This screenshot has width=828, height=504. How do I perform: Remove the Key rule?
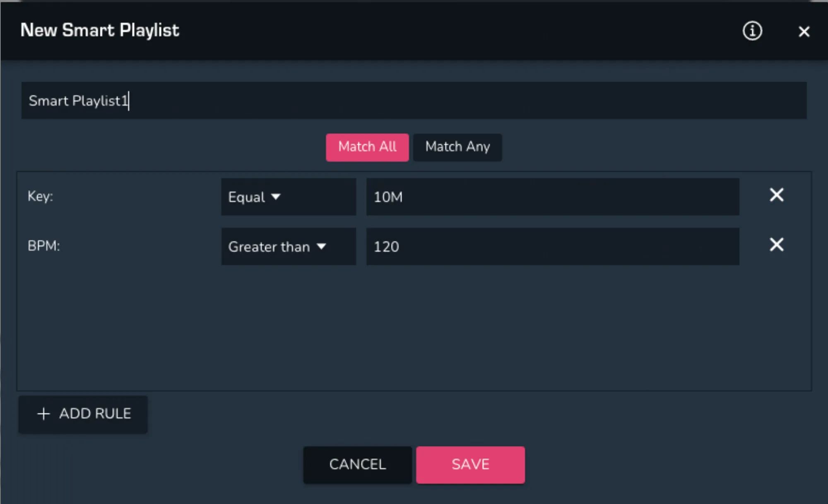(x=776, y=195)
